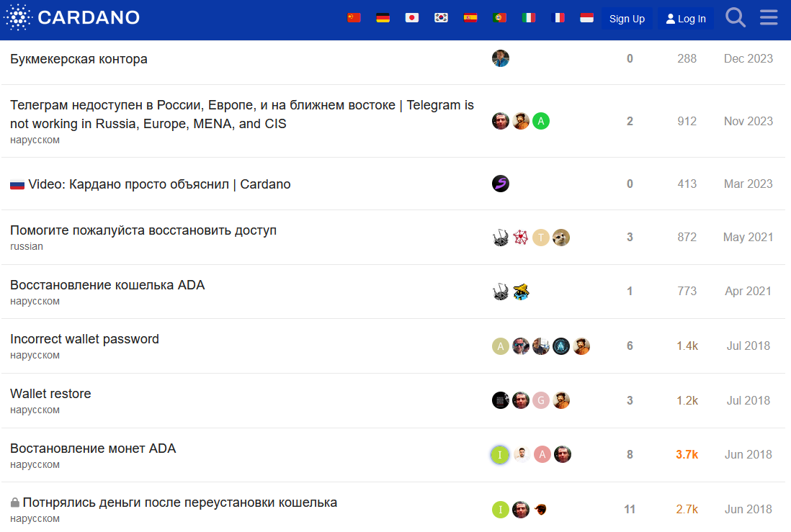The height and width of the screenshot is (532, 791).
Task: Choose the Japanese flag language link
Action: tap(412, 18)
